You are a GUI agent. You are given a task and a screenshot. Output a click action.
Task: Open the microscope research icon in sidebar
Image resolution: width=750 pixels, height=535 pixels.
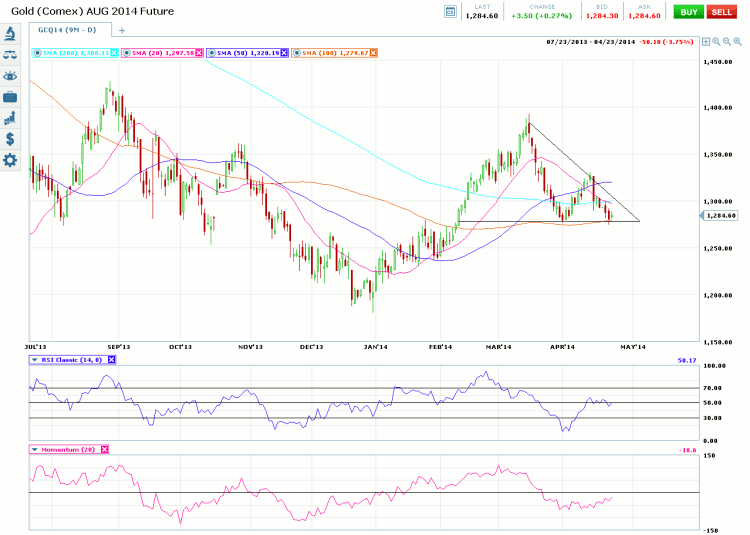click(x=10, y=33)
